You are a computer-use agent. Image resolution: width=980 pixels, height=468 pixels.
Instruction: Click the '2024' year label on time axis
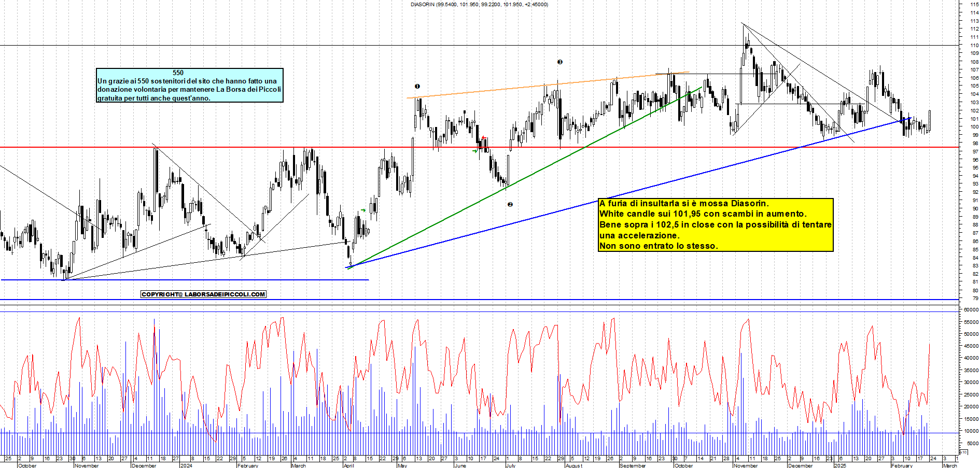pyautogui.click(x=186, y=465)
